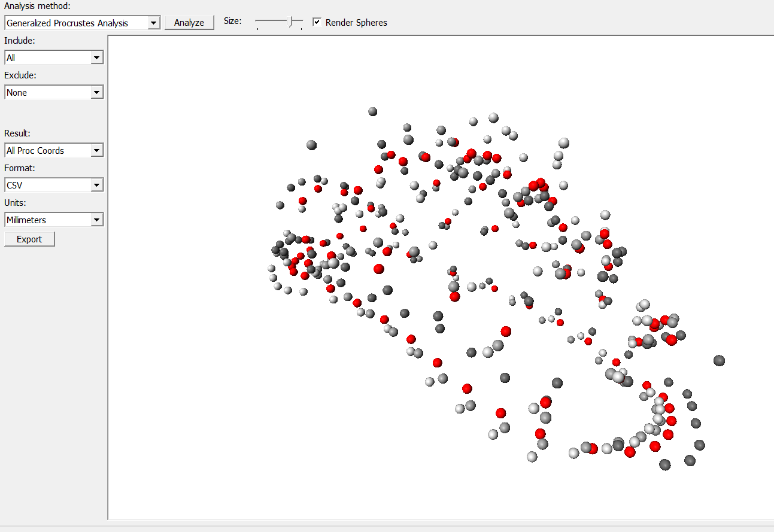This screenshot has height=532, width=774.
Task: Open the Result dropdown for All Proc Coords
Action: pyautogui.click(x=53, y=150)
